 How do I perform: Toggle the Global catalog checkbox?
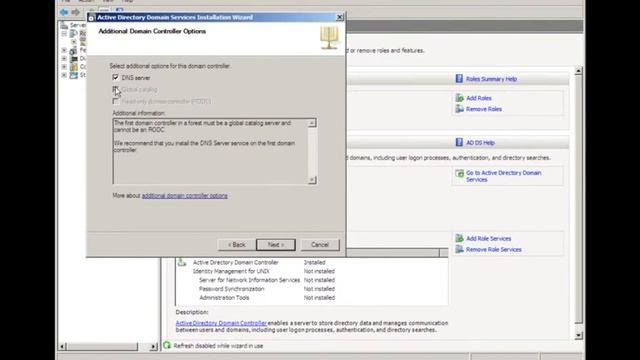point(116,89)
